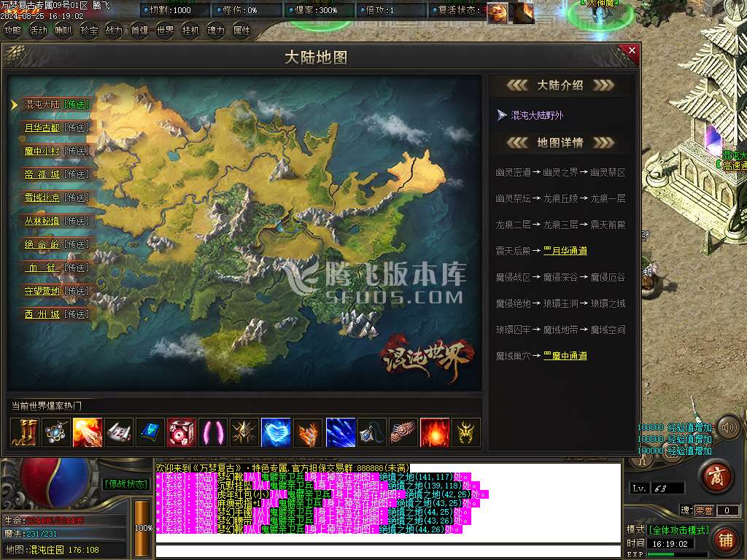The image size is (747, 560).
Task: Click the 倍攻:1 stat label
Action: click(379, 10)
